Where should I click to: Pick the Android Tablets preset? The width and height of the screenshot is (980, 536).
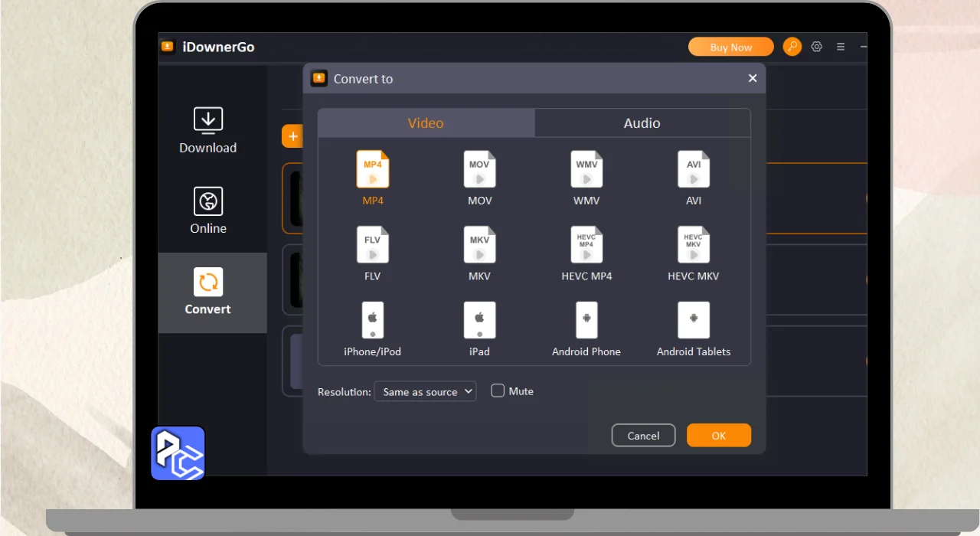tap(694, 320)
